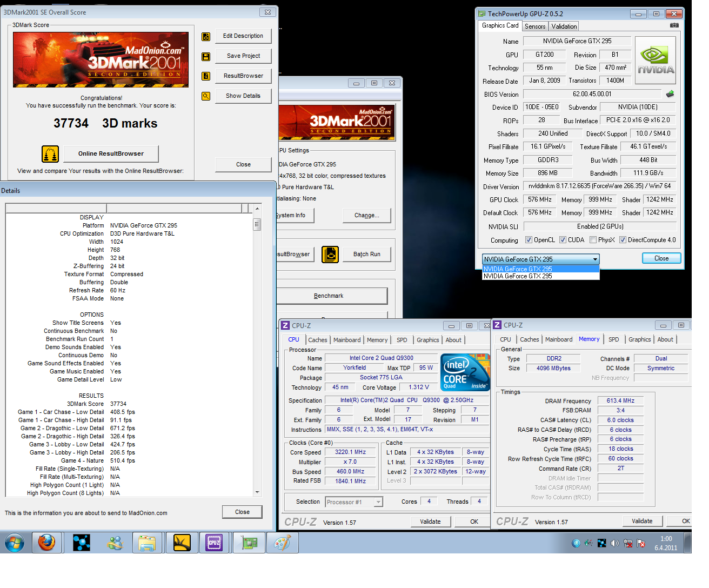Switch to the Validation tab in GPU-Z
This screenshot has height=588, width=709.
click(x=564, y=26)
